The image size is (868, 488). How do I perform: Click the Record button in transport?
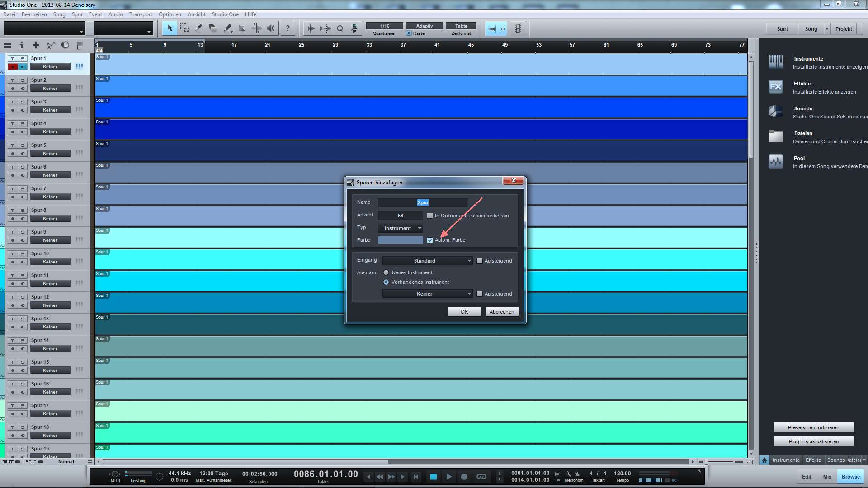[464, 476]
